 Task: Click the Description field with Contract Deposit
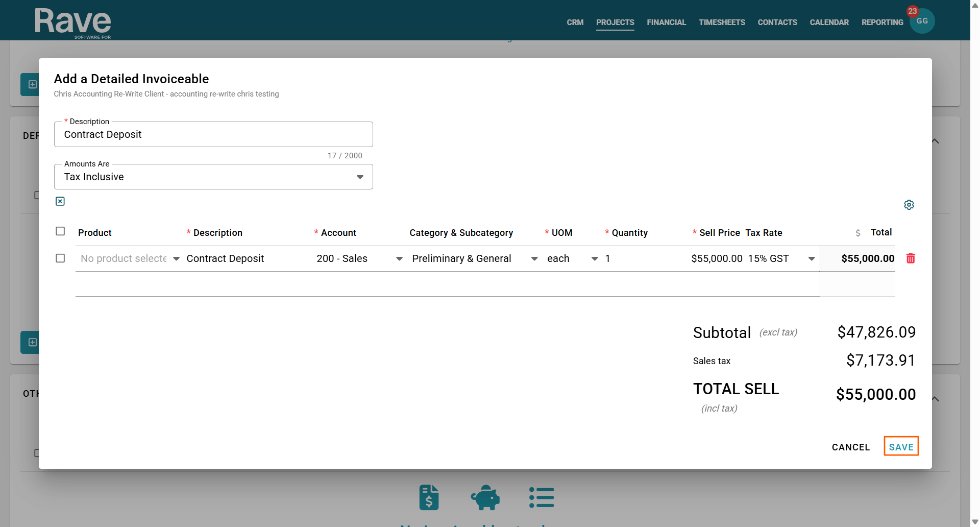pyautogui.click(x=213, y=135)
